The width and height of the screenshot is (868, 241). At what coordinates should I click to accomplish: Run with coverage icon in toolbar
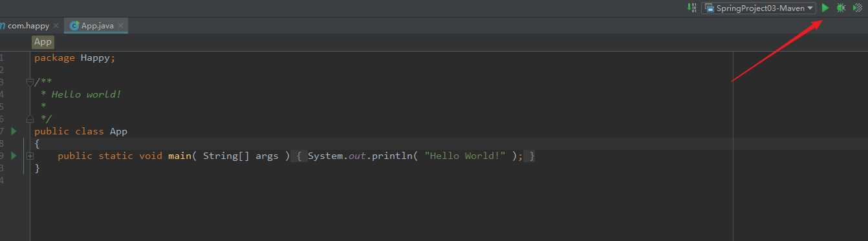click(858, 8)
